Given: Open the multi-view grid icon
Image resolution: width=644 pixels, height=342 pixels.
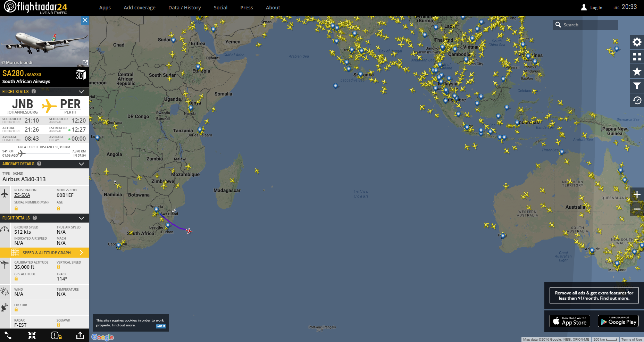Looking at the screenshot, I should click(x=637, y=57).
